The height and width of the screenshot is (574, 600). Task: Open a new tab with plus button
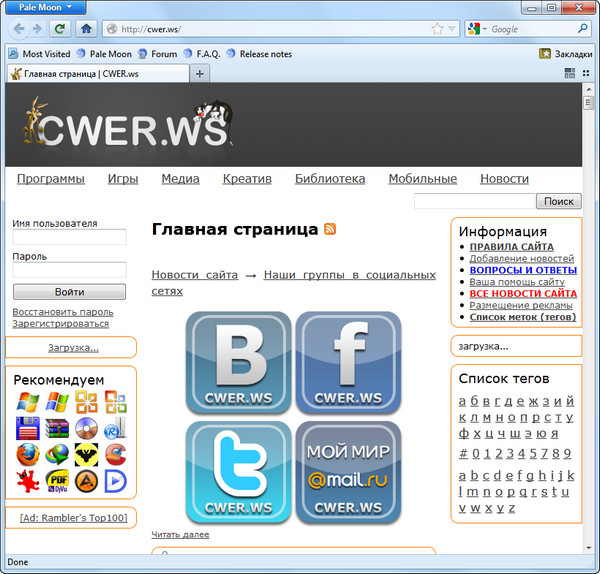pos(200,74)
